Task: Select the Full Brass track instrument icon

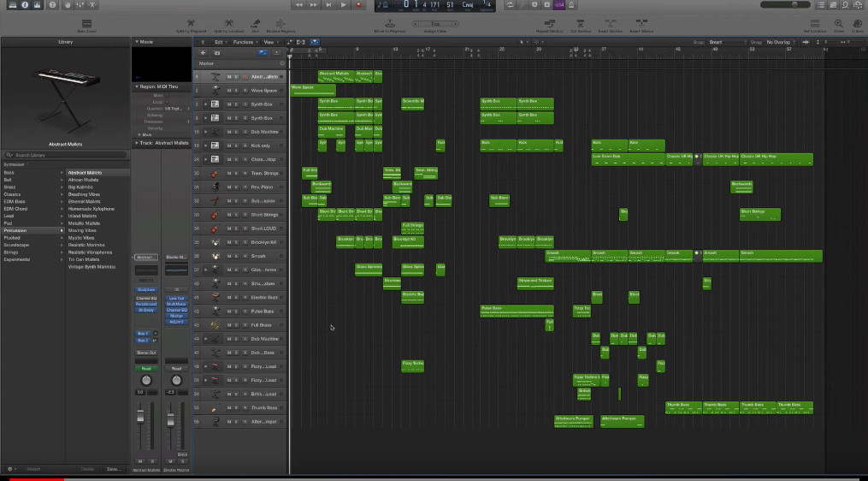Action: pos(216,325)
